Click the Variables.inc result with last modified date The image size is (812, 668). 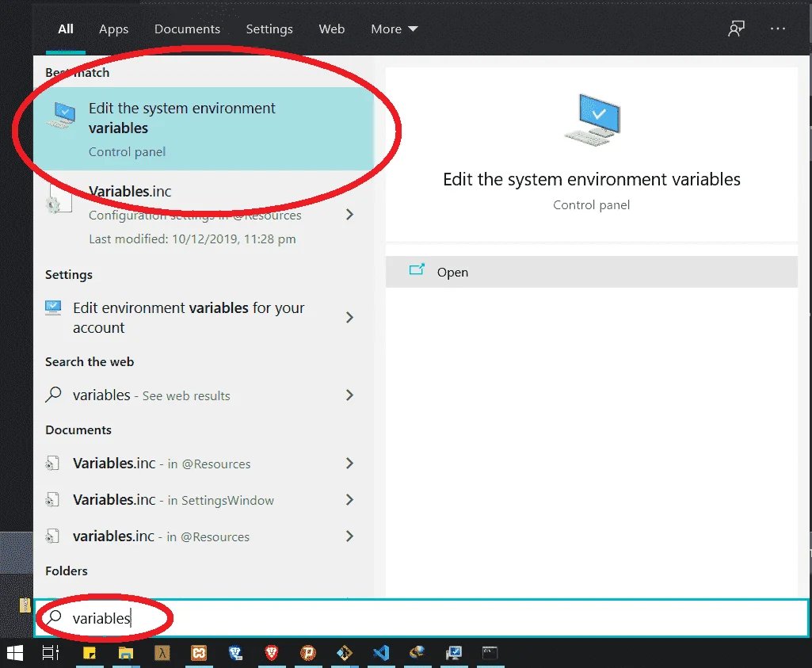click(204, 215)
